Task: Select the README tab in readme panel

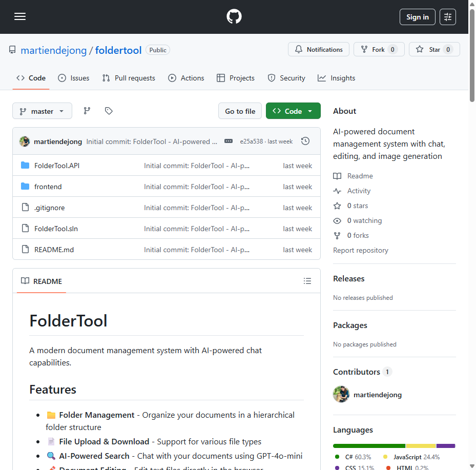Action: (42, 281)
